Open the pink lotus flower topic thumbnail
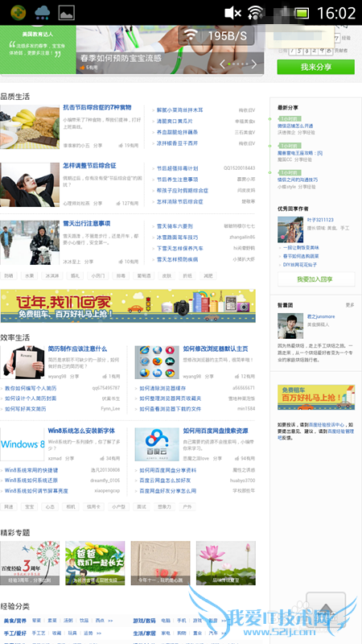The width and height of the screenshot is (362, 644). [x=226, y=563]
